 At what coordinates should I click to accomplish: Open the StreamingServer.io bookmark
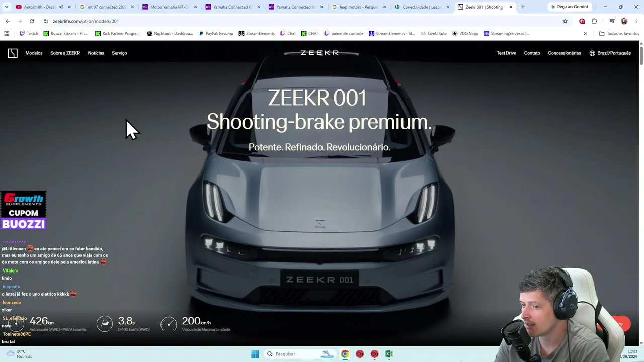coord(507,34)
